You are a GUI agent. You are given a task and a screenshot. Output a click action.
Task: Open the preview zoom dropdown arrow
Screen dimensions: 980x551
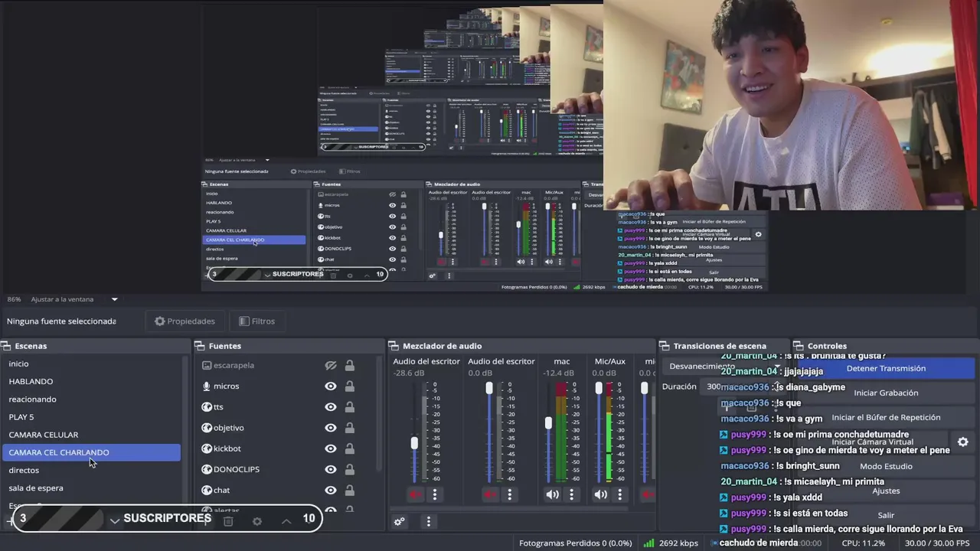coord(114,299)
